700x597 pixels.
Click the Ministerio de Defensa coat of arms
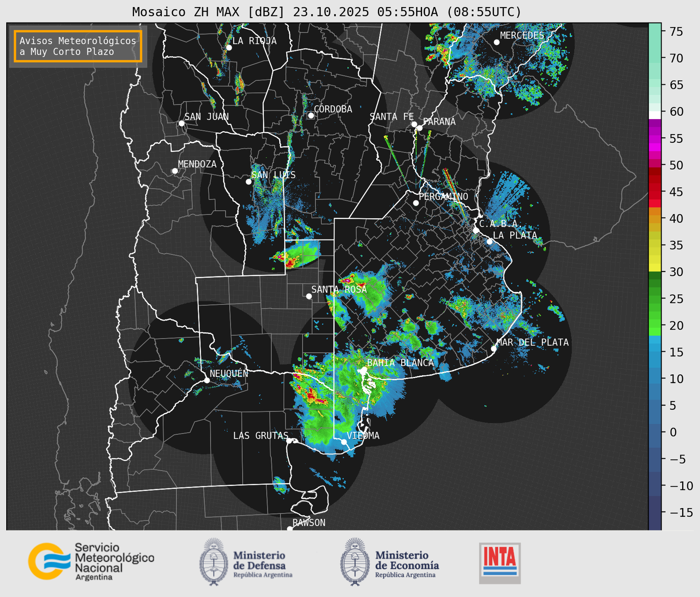tap(214, 562)
